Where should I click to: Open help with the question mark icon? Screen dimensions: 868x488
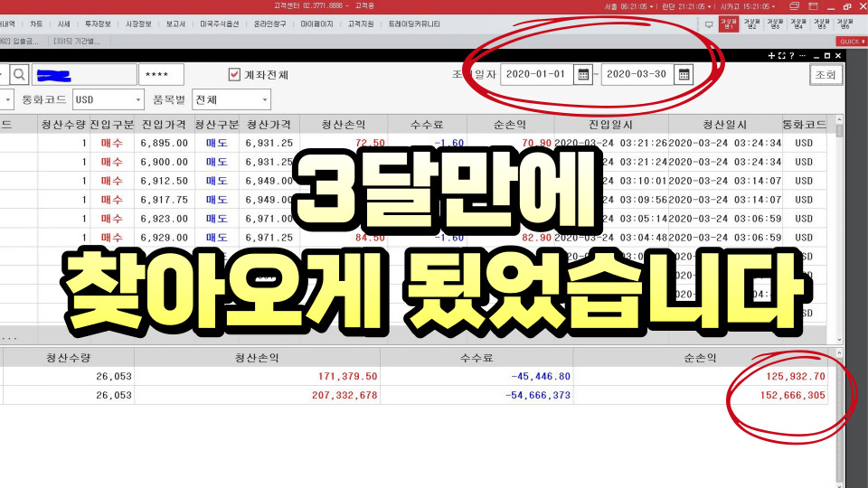click(791, 56)
